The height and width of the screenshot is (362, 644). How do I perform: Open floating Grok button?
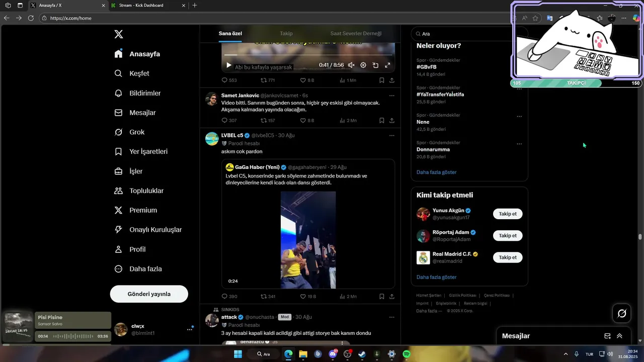pyautogui.click(x=622, y=314)
